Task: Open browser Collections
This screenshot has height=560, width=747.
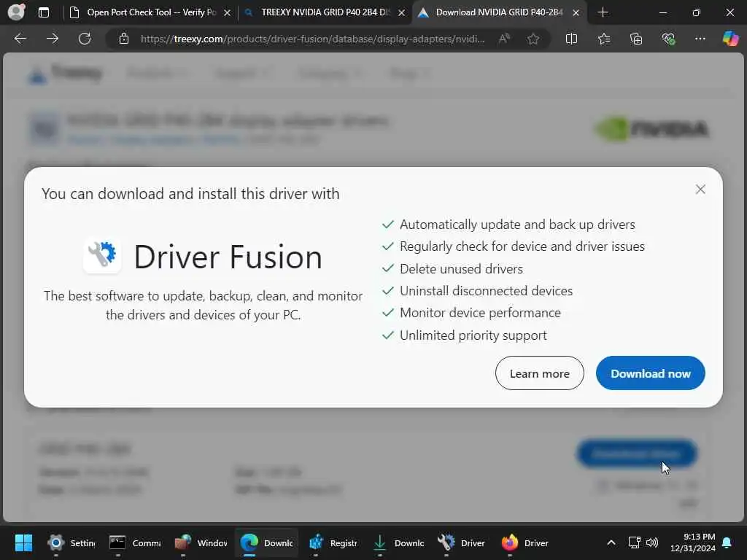Action: click(x=636, y=39)
